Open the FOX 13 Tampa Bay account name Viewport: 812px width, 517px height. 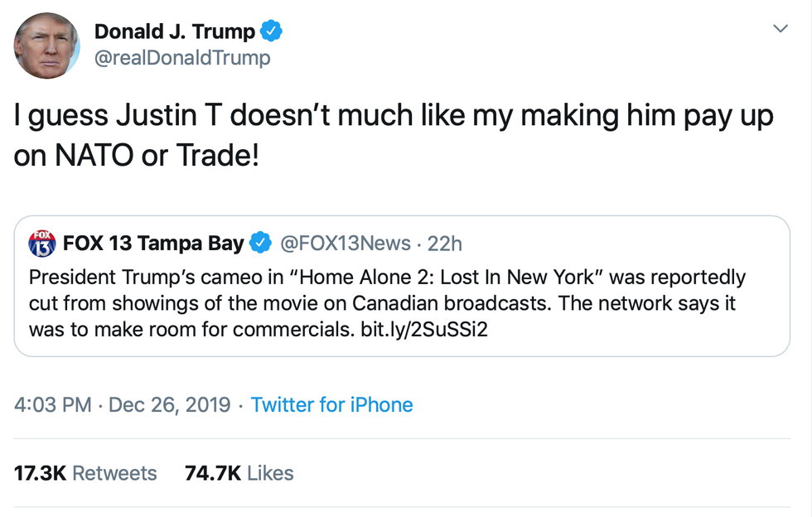pos(153,244)
